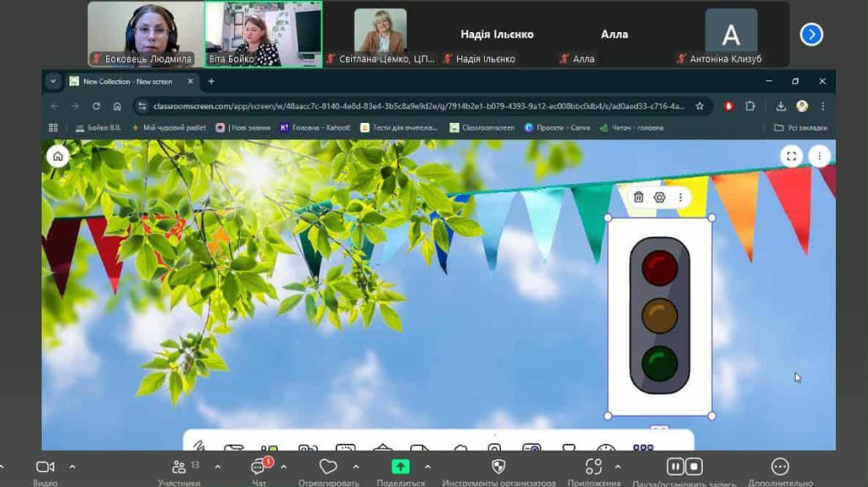Image resolution: width=868 pixels, height=487 pixels.
Task: Open Zoom host tools shield icon
Action: [x=498, y=468]
